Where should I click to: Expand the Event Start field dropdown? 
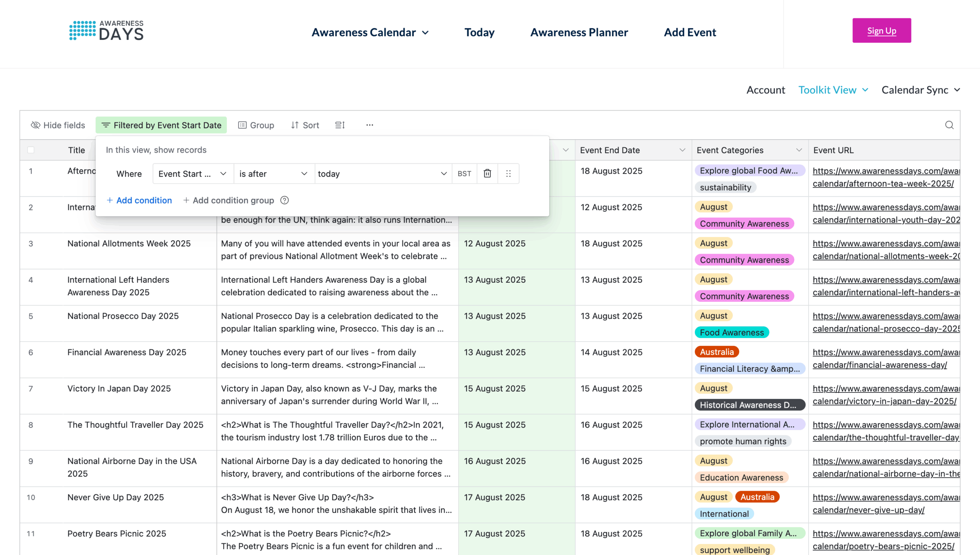pyautogui.click(x=193, y=174)
